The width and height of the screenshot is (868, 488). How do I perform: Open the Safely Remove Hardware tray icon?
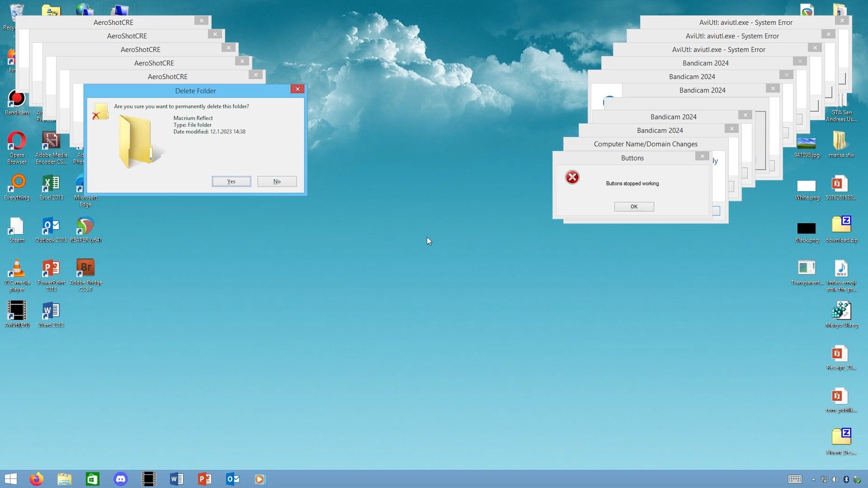[x=857, y=479]
